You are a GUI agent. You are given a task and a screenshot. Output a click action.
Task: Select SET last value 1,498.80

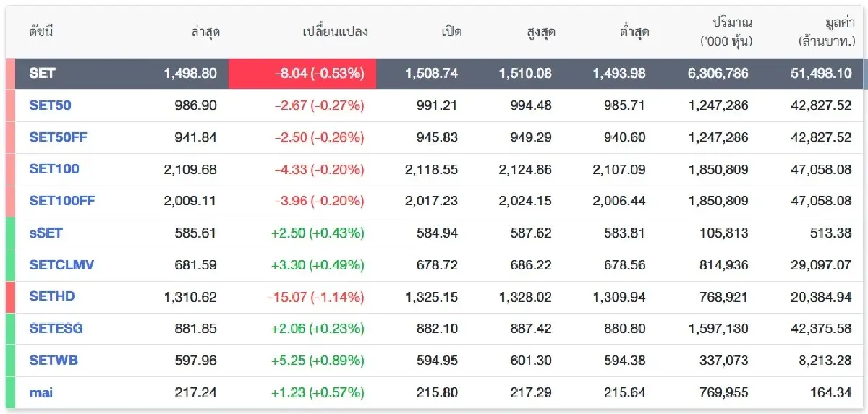coord(190,74)
